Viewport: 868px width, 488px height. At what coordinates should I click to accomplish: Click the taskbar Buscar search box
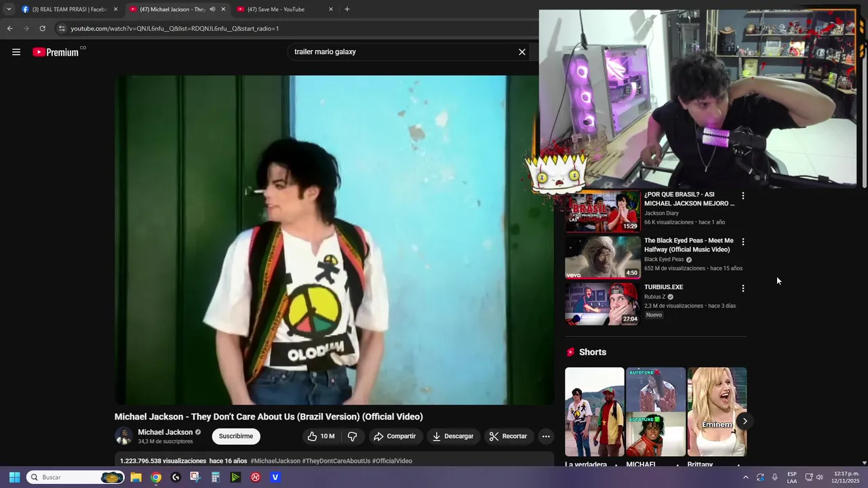coord(76,477)
